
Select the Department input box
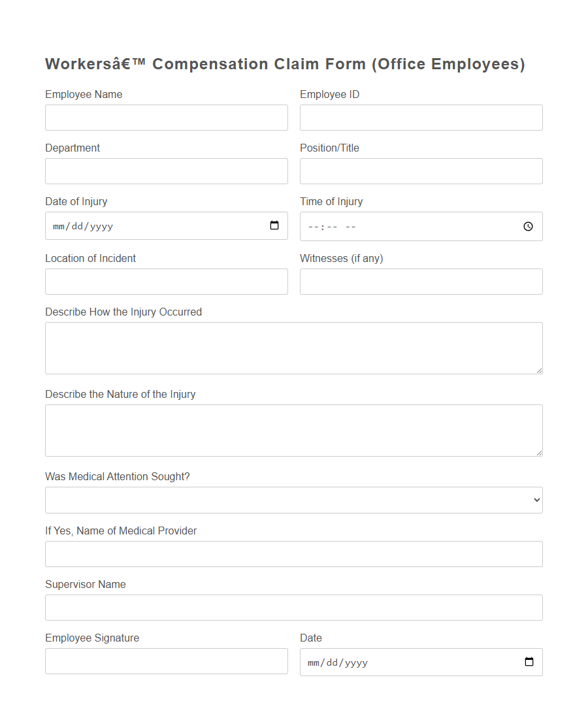click(166, 171)
